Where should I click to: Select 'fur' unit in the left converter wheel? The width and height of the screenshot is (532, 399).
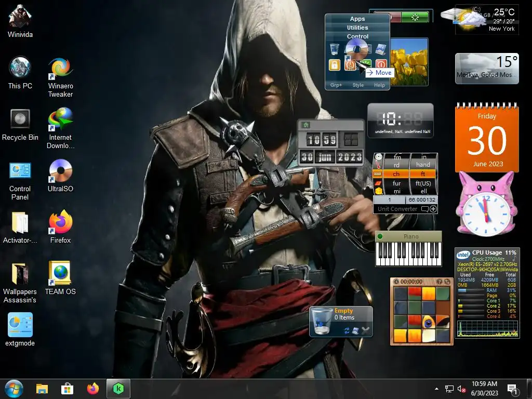396,183
